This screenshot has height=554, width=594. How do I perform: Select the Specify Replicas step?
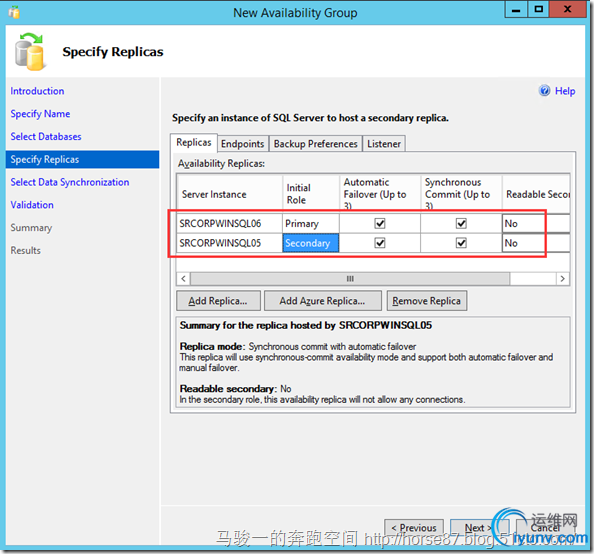pyautogui.click(x=83, y=160)
